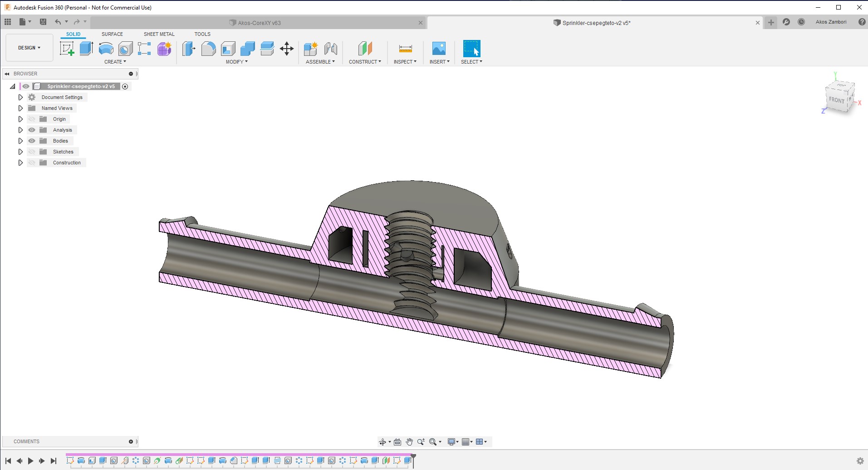Toggle visibility of Sketches folder
Image resolution: width=868 pixels, height=470 pixels.
click(32, 152)
